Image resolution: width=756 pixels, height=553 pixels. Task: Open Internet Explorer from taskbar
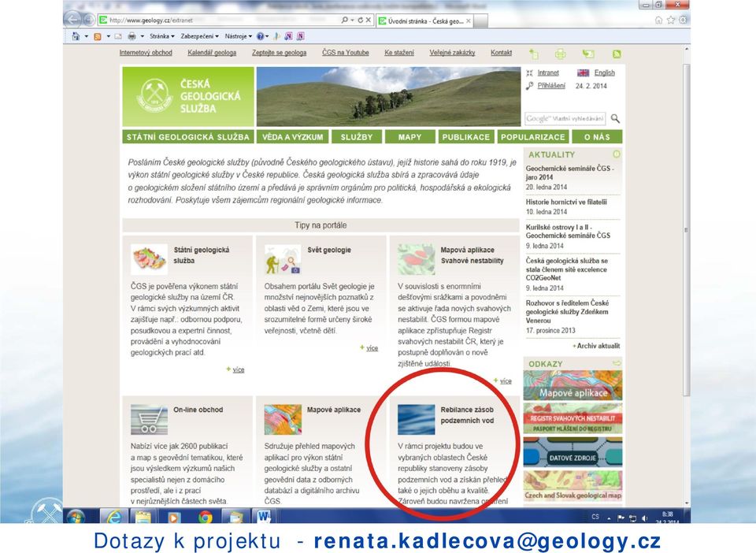pos(113,517)
